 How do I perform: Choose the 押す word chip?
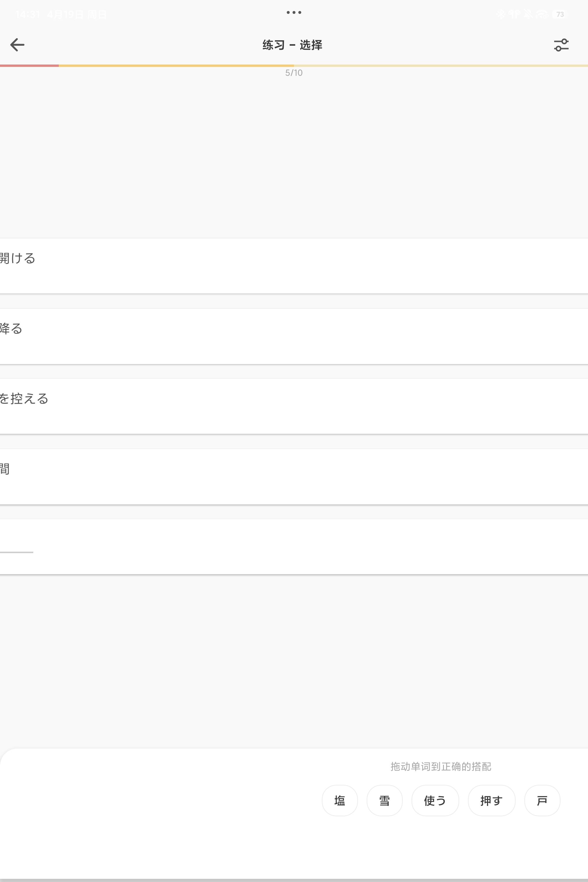[x=491, y=801]
